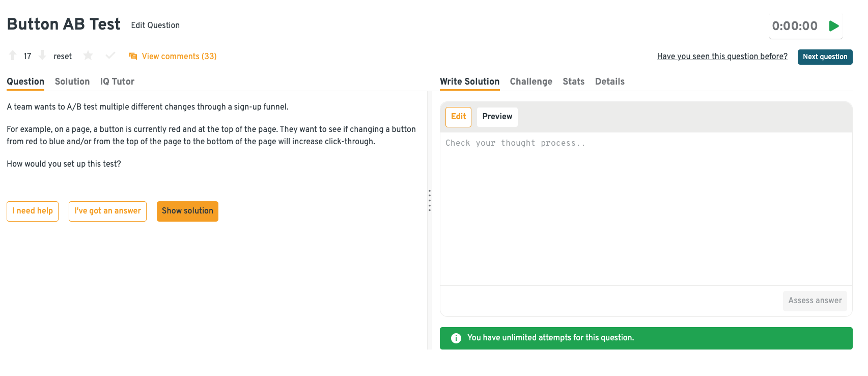Click the panel divider drag handle
The height and width of the screenshot is (376, 868).
(x=430, y=200)
